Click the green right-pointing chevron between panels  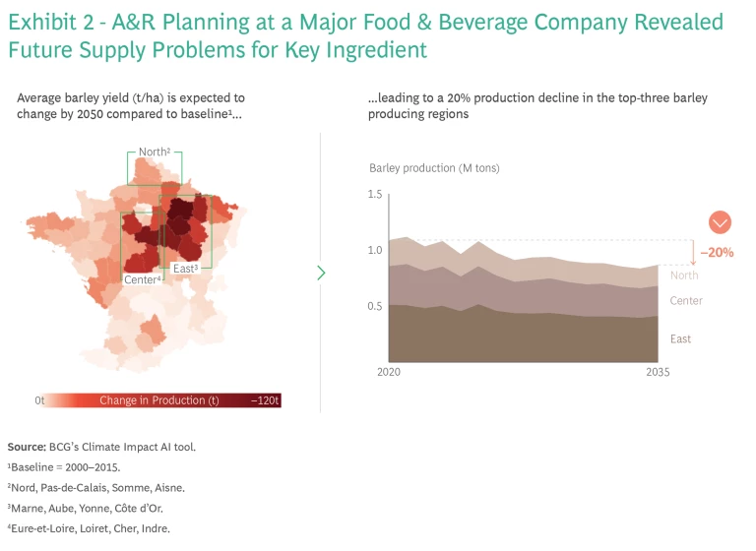321,273
